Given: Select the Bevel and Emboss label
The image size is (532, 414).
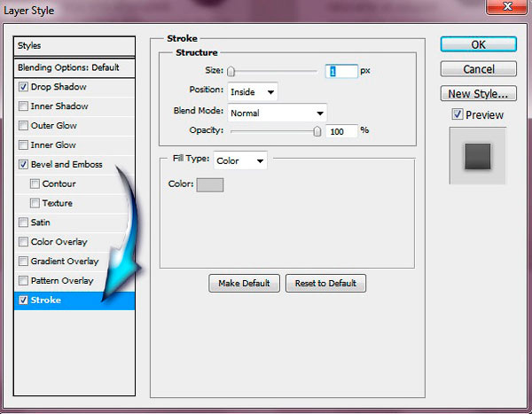Looking at the screenshot, I should coord(66,165).
